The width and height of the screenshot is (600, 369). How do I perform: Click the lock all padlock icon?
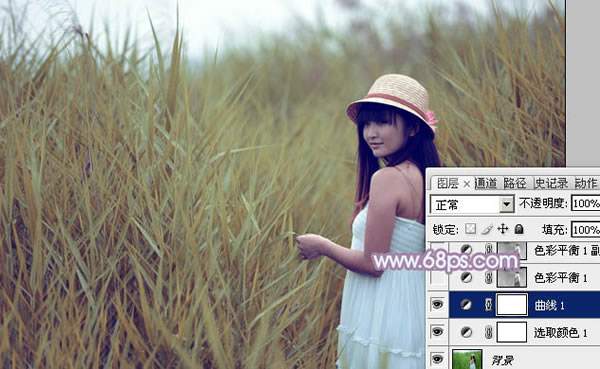tap(518, 229)
